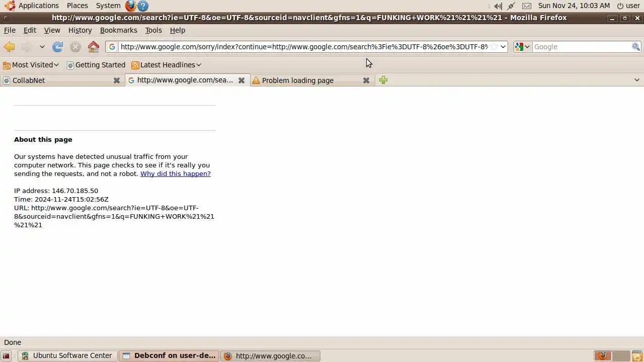The width and height of the screenshot is (644, 362).
Task: Open the clock showing Sun Nov 24
Action: click(574, 6)
